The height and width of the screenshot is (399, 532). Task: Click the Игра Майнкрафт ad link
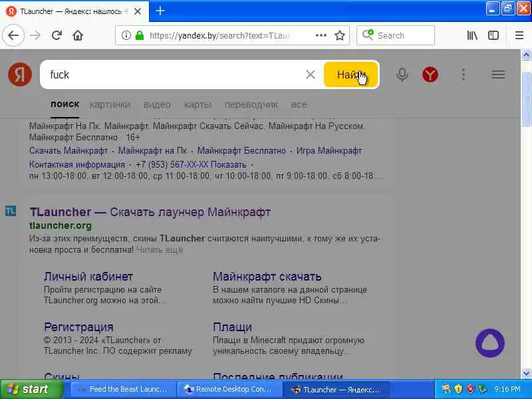(329, 150)
